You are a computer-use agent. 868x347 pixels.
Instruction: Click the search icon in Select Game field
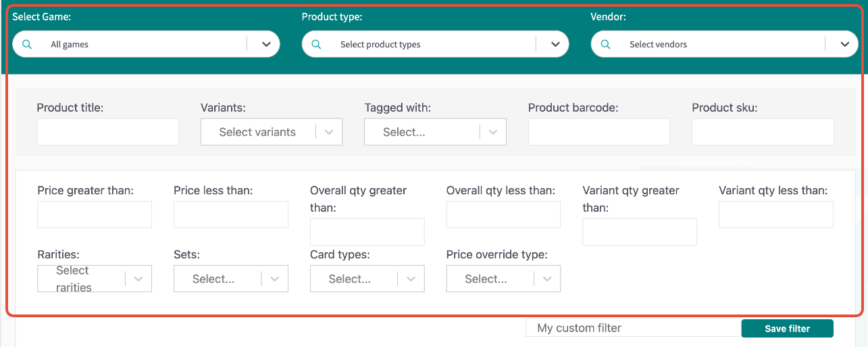click(27, 44)
